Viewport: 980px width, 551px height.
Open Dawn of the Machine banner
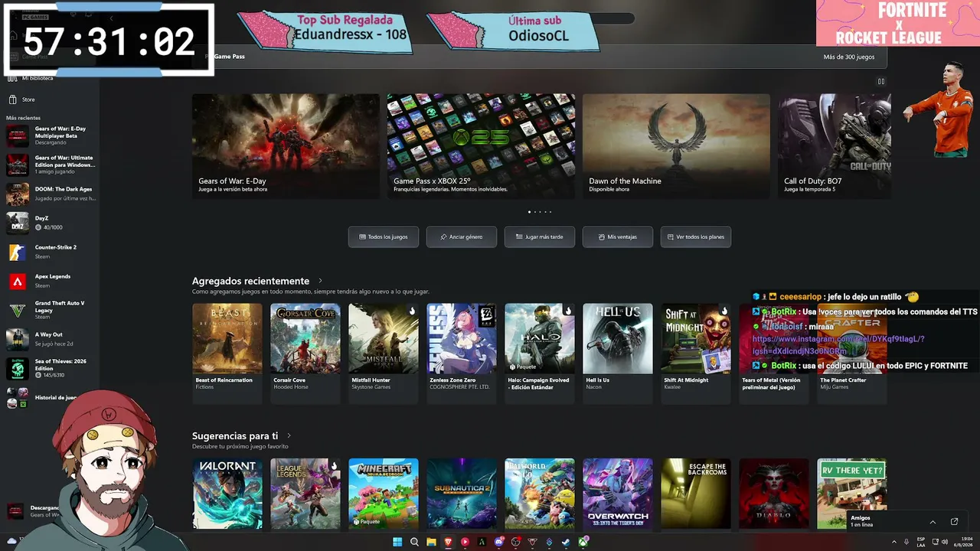tap(676, 146)
